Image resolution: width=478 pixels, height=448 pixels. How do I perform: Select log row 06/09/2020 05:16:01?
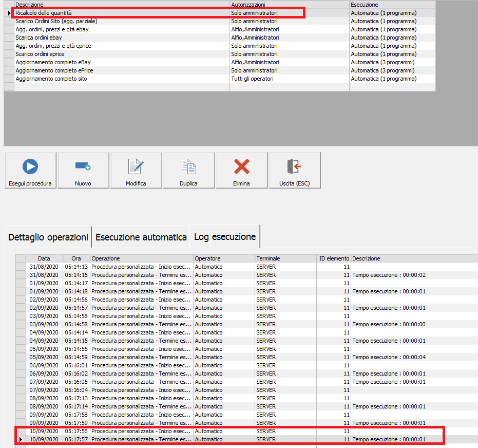pyautogui.click(x=247, y=365)
